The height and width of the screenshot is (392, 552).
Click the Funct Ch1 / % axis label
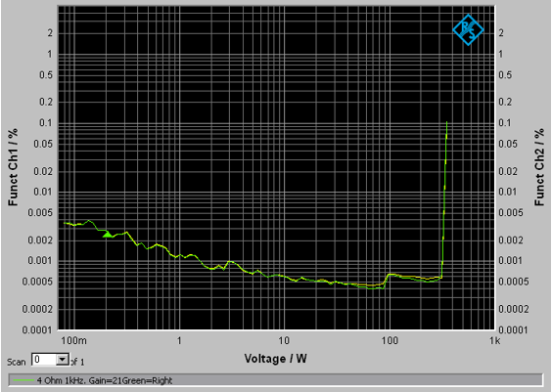pos(13,167)
